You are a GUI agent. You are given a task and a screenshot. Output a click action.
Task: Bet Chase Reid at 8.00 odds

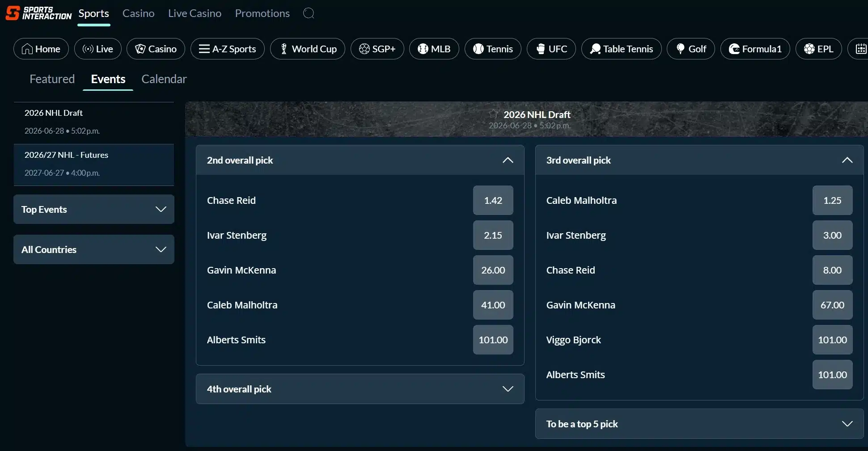point(832,270)
